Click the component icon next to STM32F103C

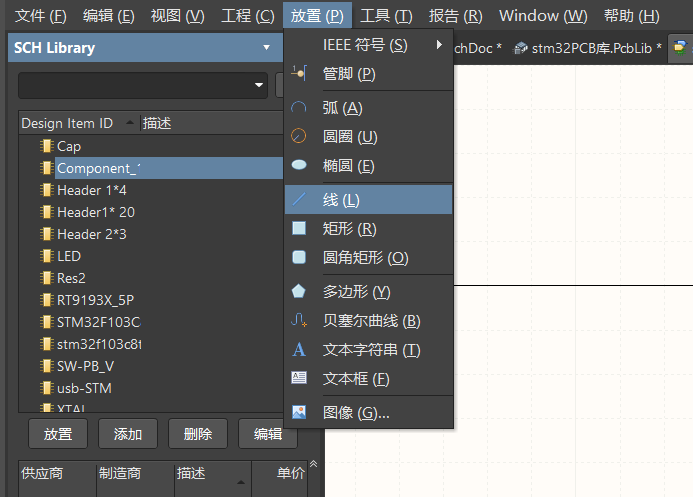click(x=46, y=322)
